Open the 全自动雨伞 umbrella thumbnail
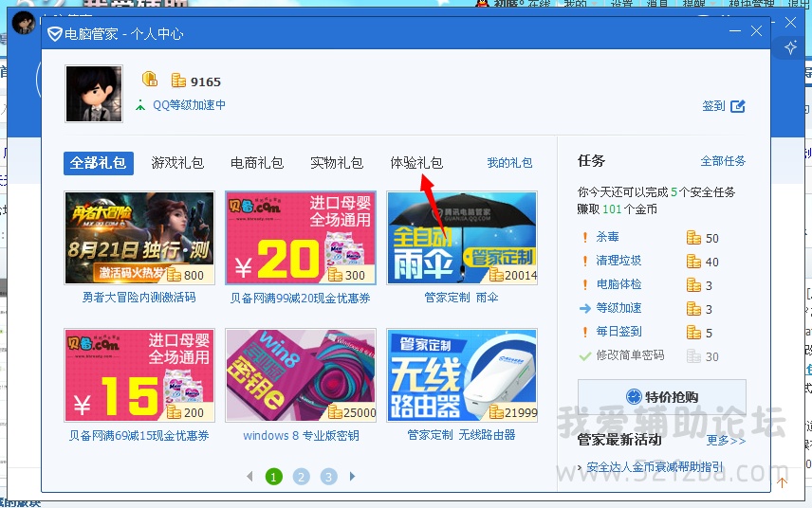 [x=462, y=238]
